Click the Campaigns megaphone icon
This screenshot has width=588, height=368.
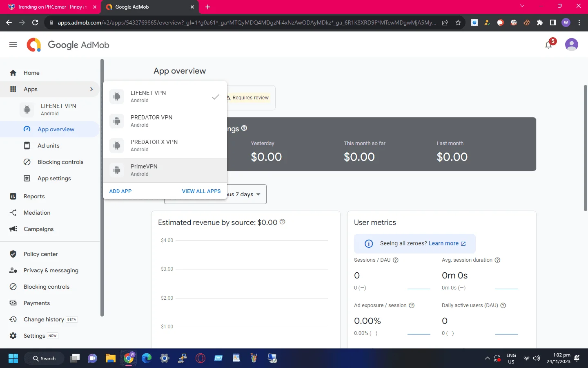point(13,229)
